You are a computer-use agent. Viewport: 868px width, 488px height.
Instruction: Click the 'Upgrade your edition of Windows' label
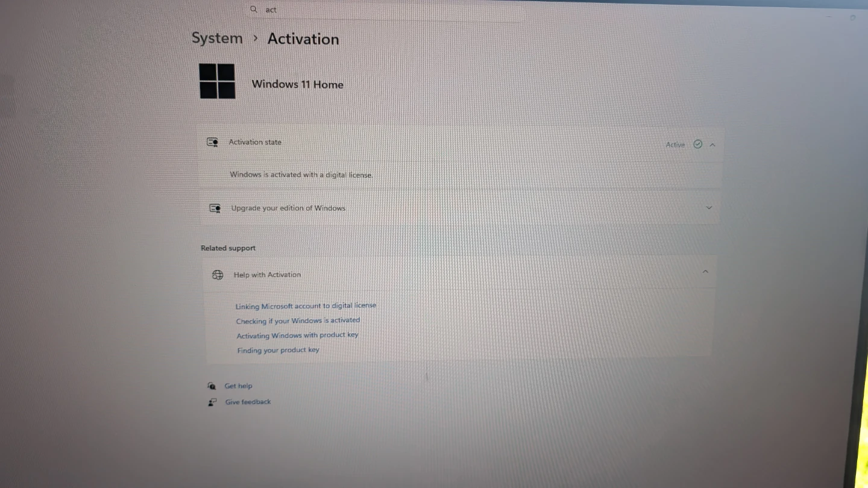point(288,208)
